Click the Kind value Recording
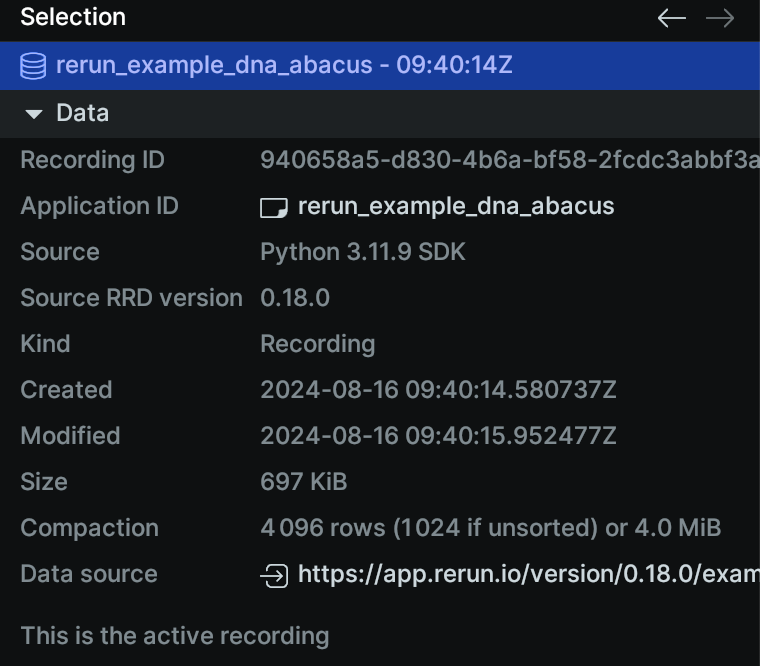 317,344
